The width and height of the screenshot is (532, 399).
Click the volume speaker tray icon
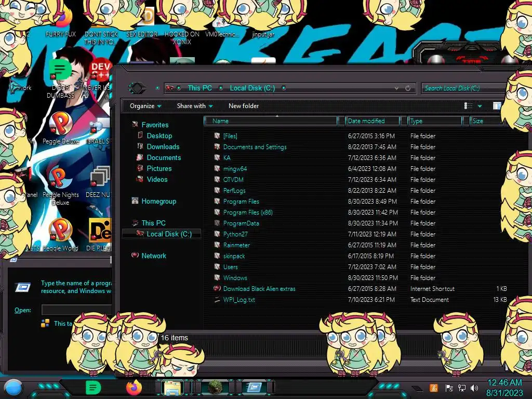tap(474, 388)
